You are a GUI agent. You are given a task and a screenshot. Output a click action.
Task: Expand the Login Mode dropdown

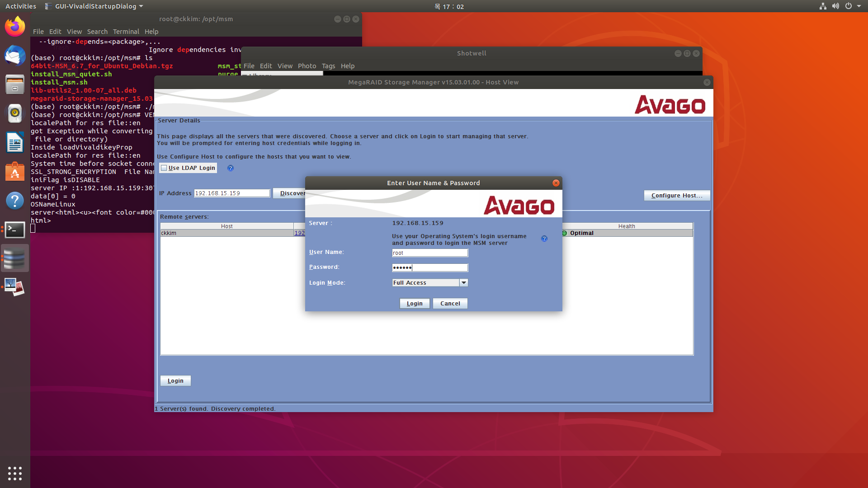click(464, 283)
